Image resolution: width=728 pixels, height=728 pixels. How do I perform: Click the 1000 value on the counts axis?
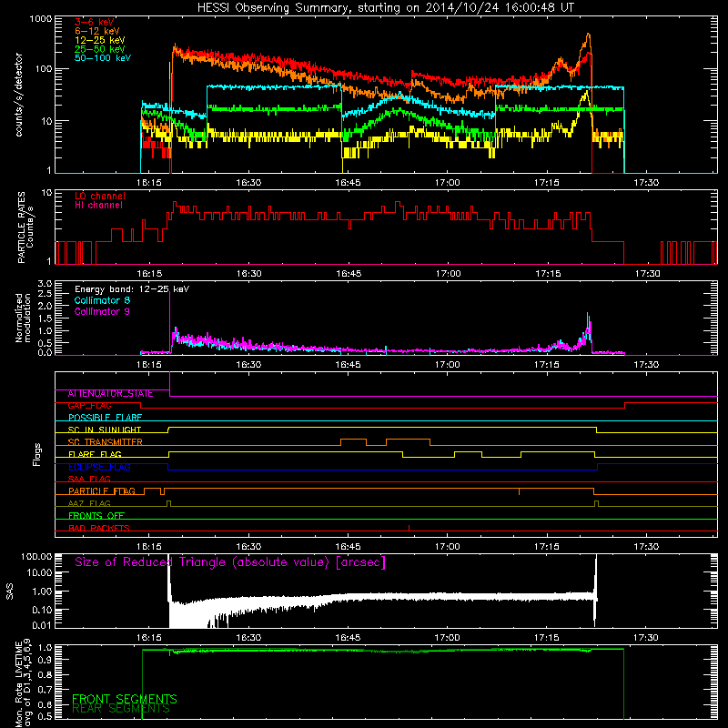[x=40, y=19]
